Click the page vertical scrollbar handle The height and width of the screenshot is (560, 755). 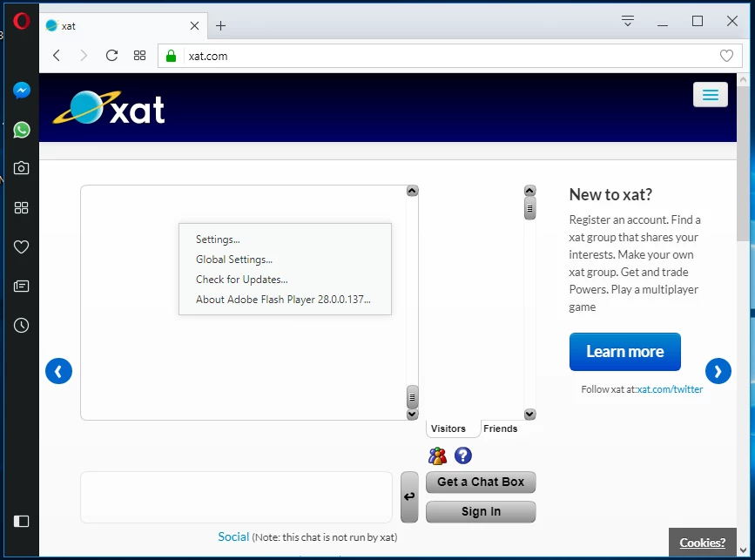[743, 164]
